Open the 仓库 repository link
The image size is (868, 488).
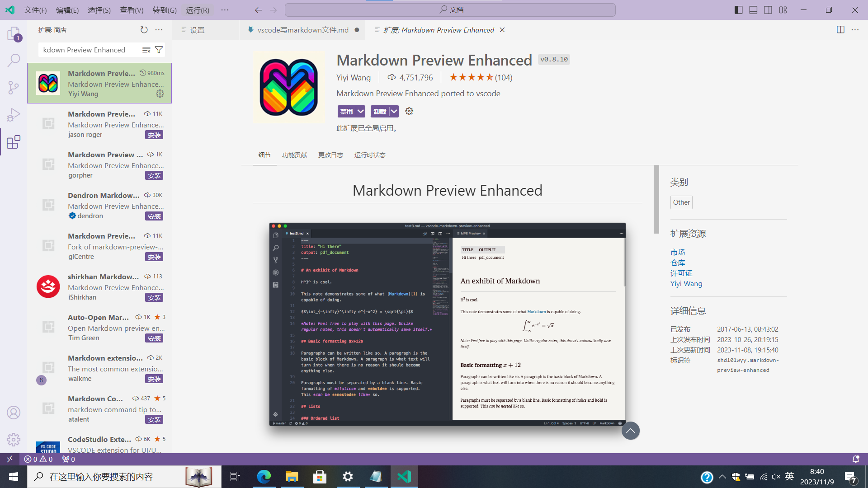click(x=677, y=263)
